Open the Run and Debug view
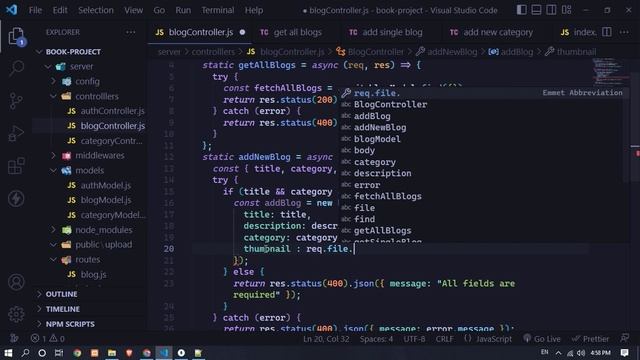 [16, 133]
